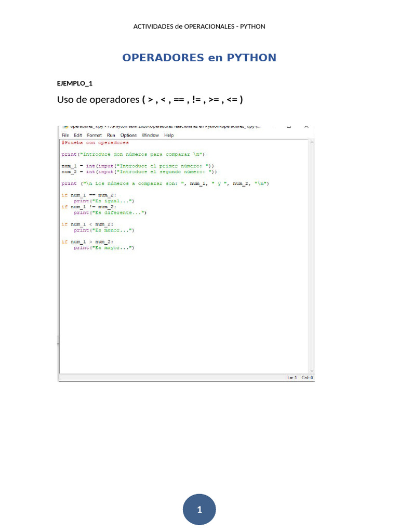
Task: Click the comment line "#Prueba con operadores"
Action: [x=95, y=142]
